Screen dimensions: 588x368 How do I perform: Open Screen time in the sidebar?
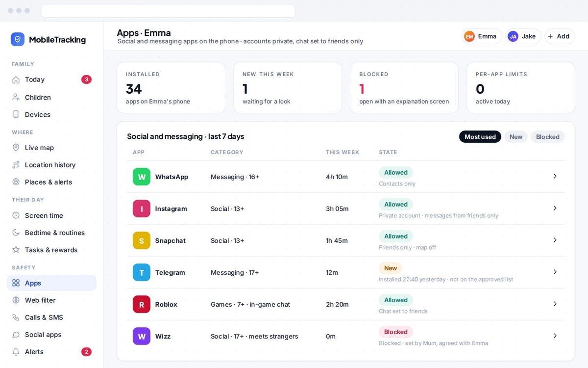click(51, 215)
